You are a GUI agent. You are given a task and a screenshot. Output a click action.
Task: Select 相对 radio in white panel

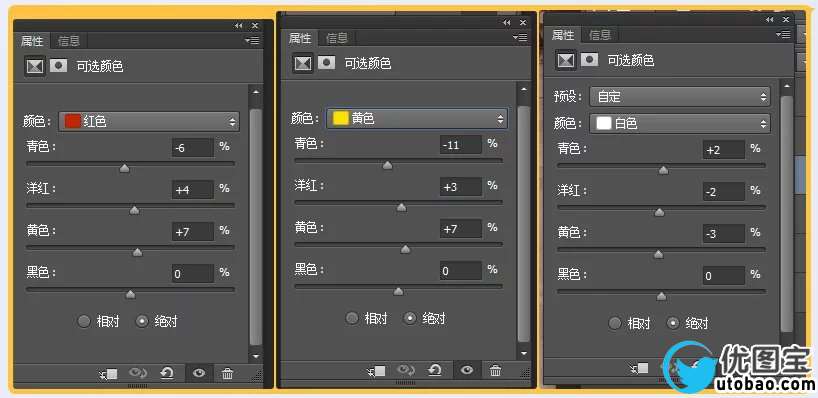coord(616,323)
